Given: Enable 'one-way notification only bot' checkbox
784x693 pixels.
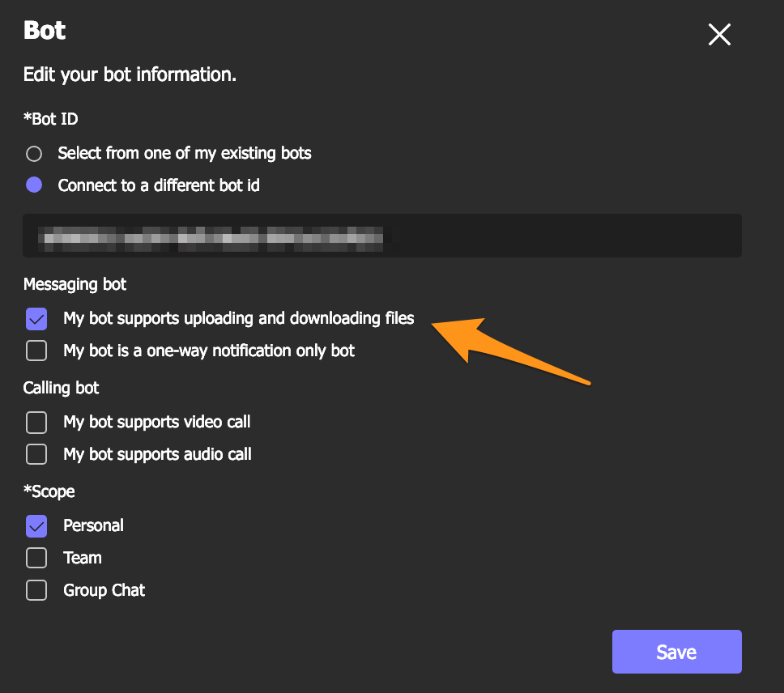Looking at the screenshot, I should [x=36, y=351].
